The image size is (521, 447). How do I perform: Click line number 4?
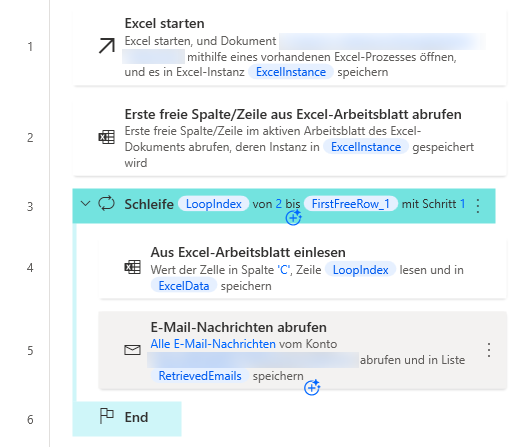(30, 268)
